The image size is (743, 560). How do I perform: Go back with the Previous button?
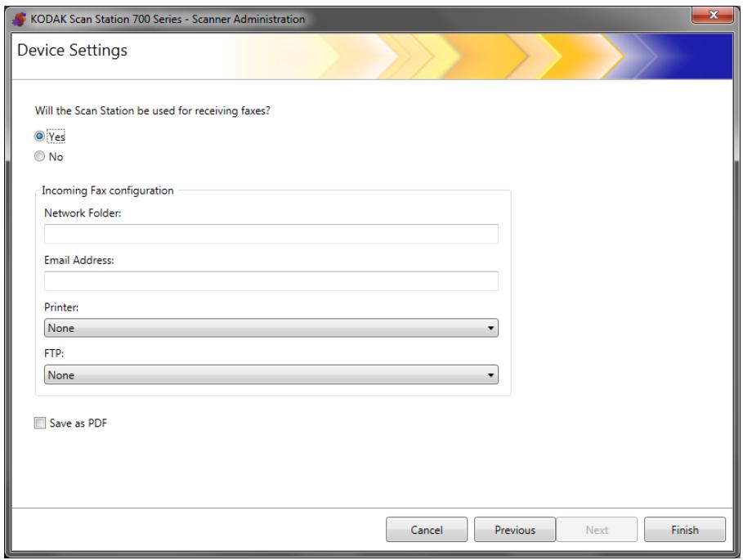(515, 530)
